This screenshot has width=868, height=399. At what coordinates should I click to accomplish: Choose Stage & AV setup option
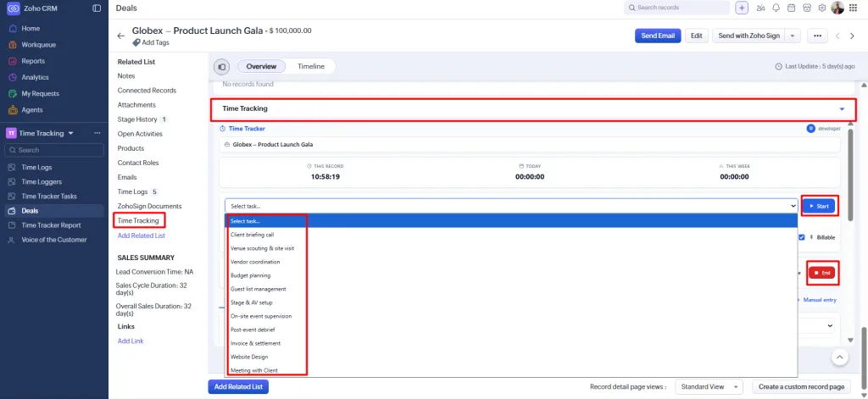pos(251,302)
